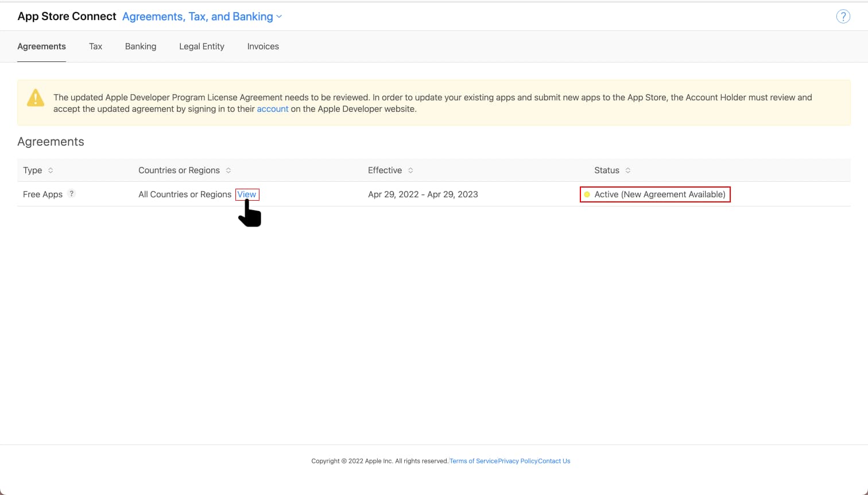The image size is (868, 495).
Task: Open the View link for Free Apps
Action: click(x=247, y=194)
